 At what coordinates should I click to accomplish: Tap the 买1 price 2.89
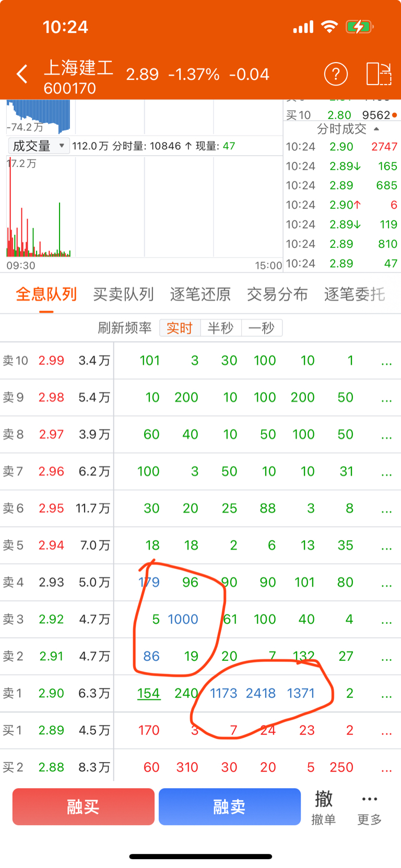(x=51, y=730)
